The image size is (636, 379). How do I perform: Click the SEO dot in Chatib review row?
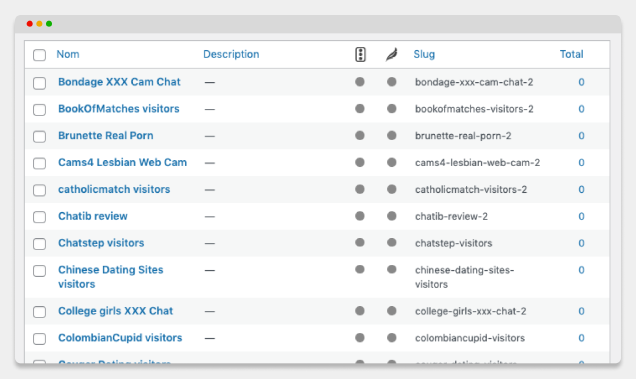pos(360,216)
